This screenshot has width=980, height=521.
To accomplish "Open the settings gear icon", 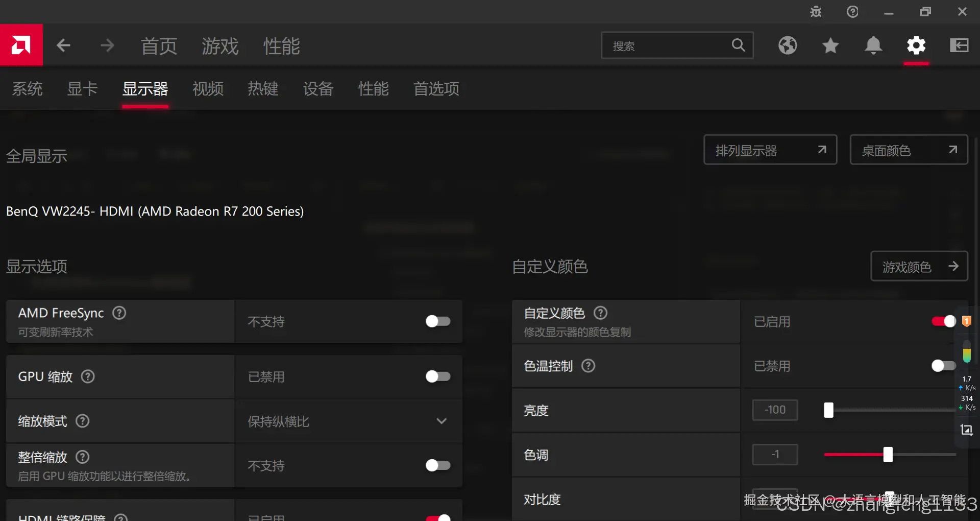I will point(916,45).
